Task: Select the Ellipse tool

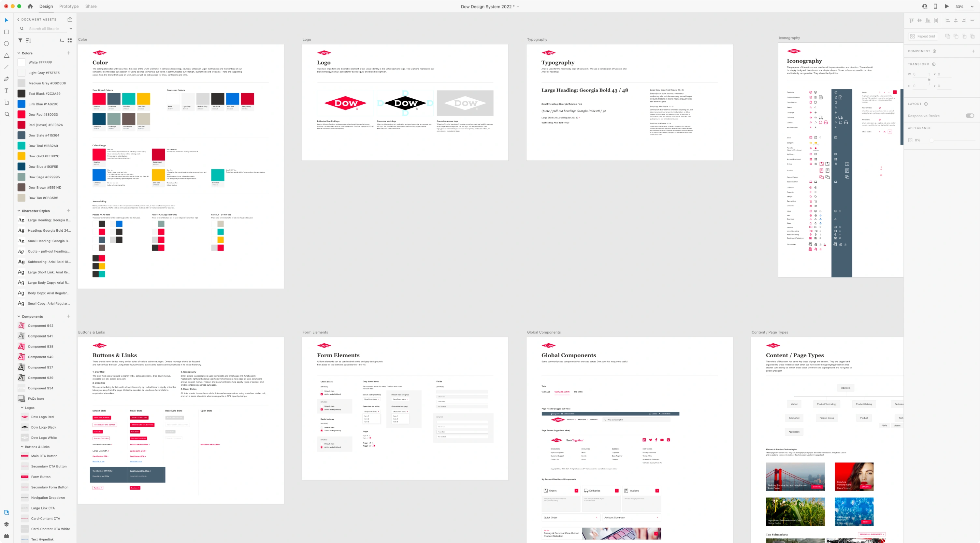Action: click(7, 44)
